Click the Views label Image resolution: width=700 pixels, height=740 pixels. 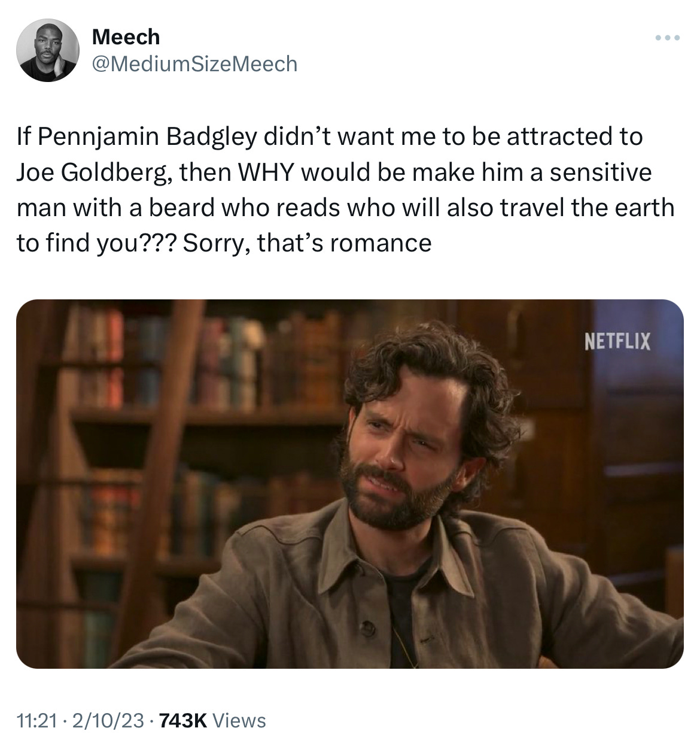pyautogui.click(x=239, y=720)
